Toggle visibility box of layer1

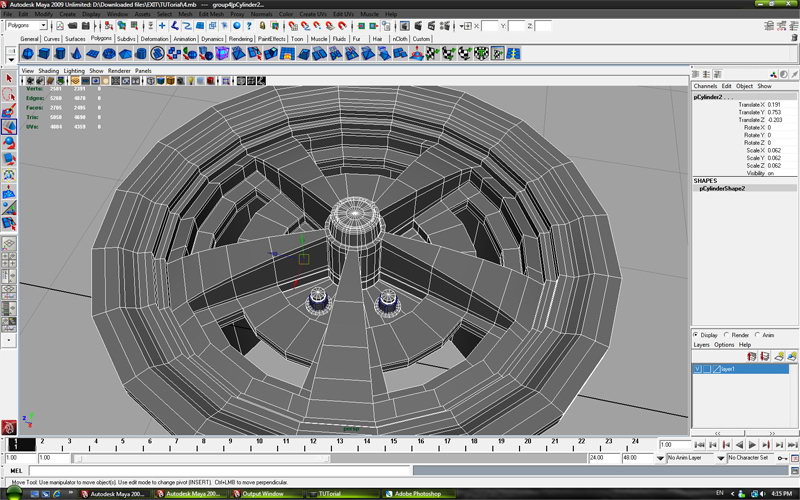click(698, 369)
